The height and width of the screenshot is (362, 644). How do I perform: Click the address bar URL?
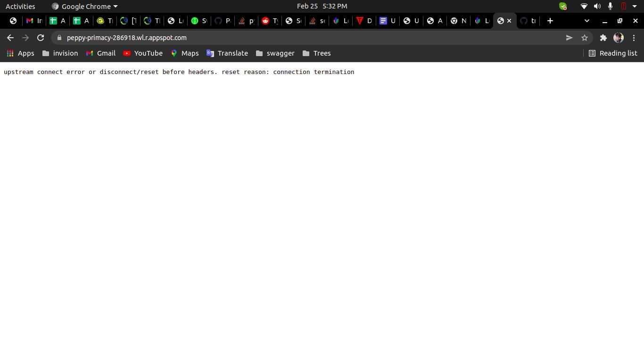pyautogui.click(x=127, y=38)
